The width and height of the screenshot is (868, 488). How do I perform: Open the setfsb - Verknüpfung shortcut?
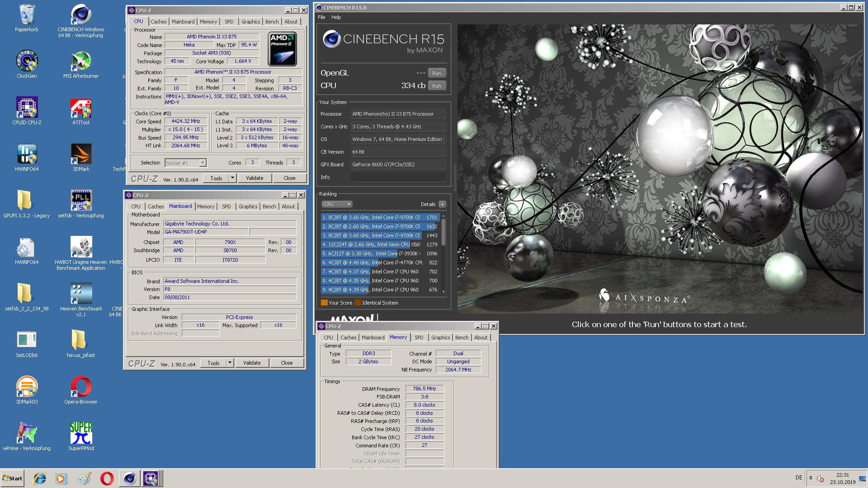pyautogui.click(x=80, y=204)
